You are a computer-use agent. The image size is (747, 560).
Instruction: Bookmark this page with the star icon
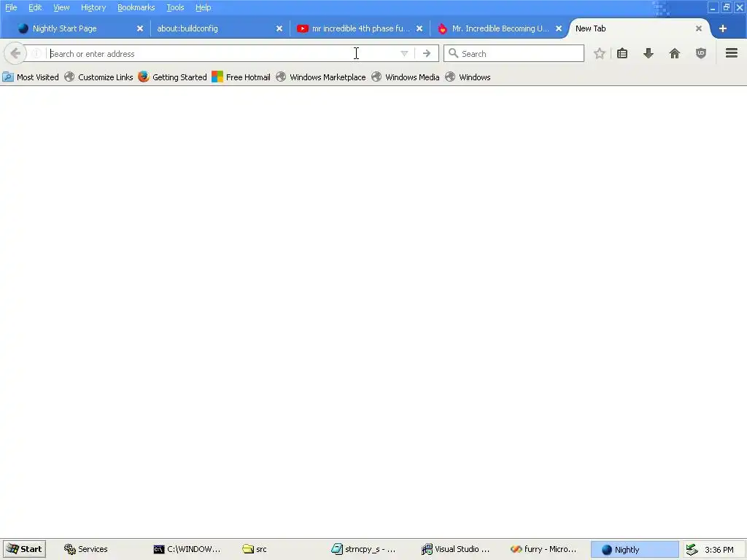[x=600, y=53]
